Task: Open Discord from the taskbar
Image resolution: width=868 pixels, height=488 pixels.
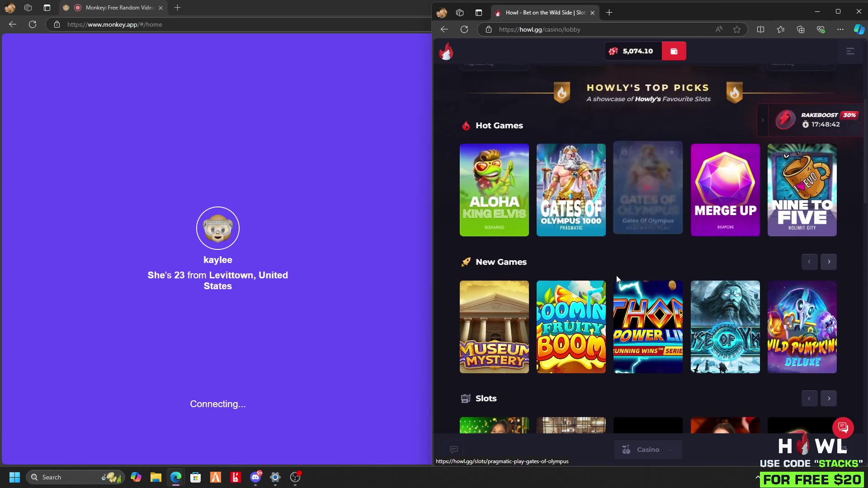Action: 255,477
